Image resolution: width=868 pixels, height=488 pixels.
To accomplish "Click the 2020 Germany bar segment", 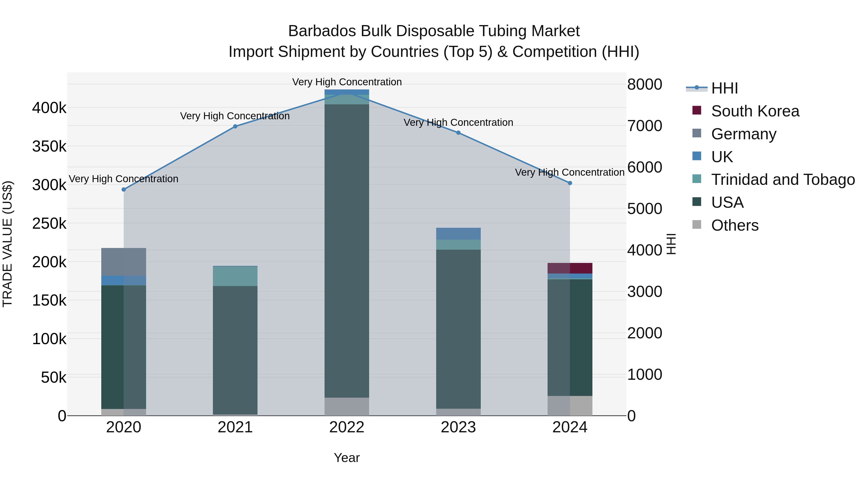I will [x=124, y=262].
